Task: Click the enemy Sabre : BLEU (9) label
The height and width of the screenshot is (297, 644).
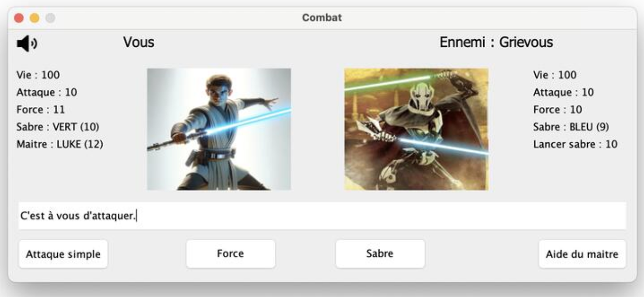Action: click(571, 127)
